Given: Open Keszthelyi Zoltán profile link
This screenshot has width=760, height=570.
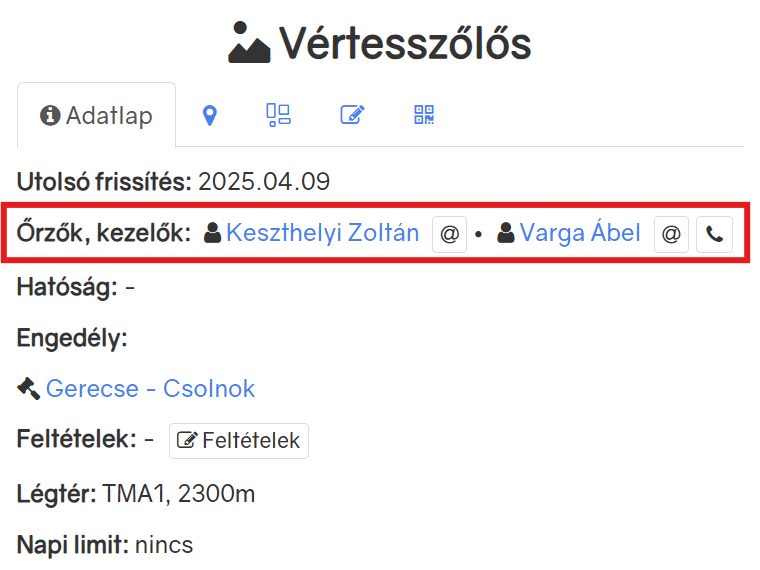Looking at the screenshot, I should [x=322, y=233].
